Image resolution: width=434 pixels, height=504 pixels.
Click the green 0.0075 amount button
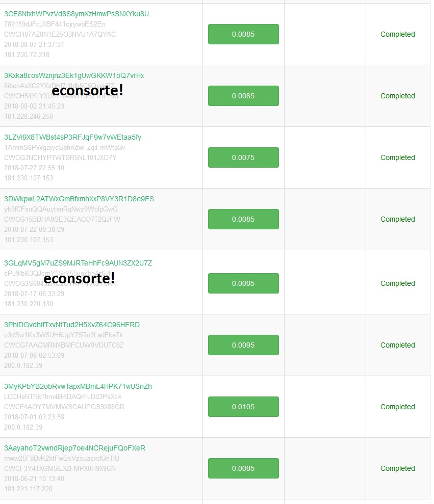tap(243, 157)
